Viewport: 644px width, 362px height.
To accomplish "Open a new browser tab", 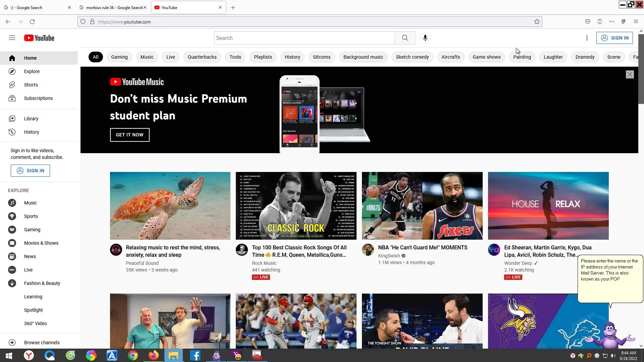I will [x=233, y=7].
